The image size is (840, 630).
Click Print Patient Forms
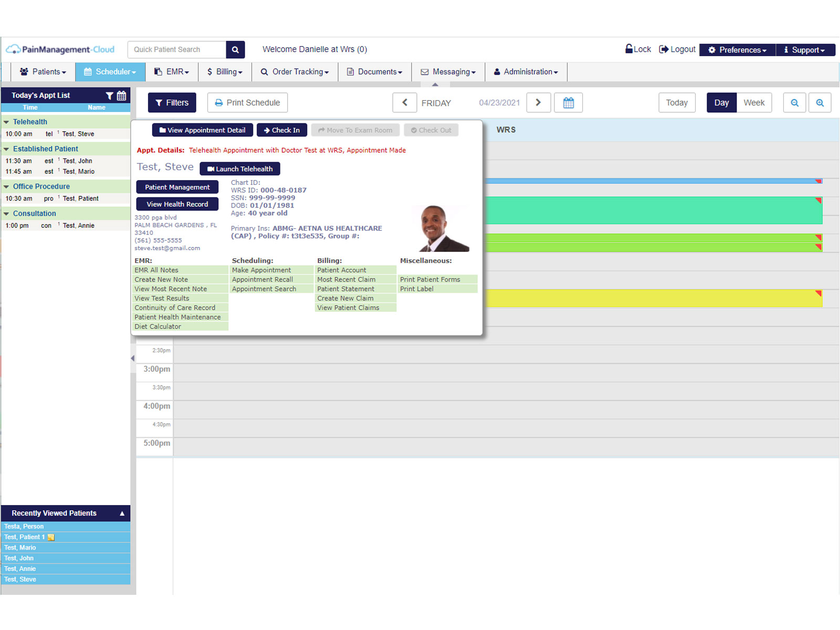point(430,280)
